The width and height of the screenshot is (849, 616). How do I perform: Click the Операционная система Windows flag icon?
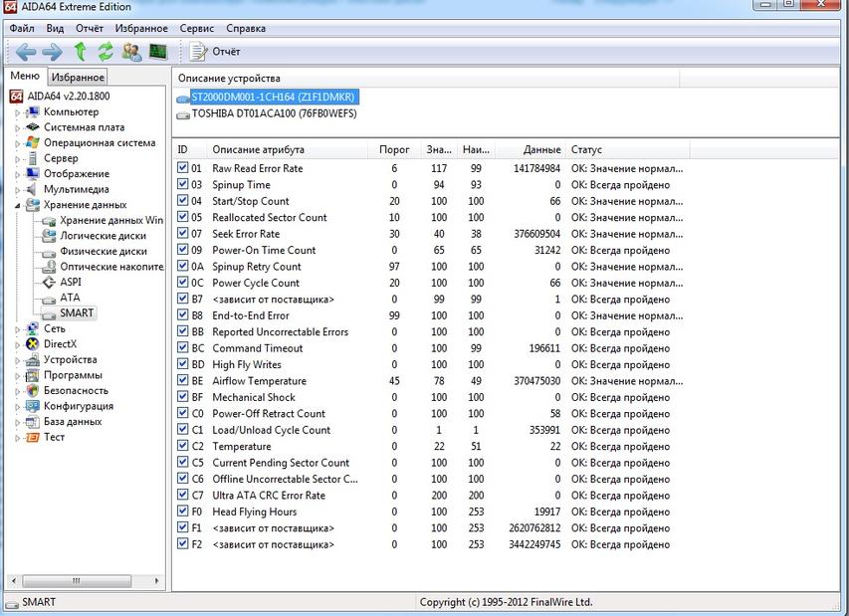click(x=33, y=142)
